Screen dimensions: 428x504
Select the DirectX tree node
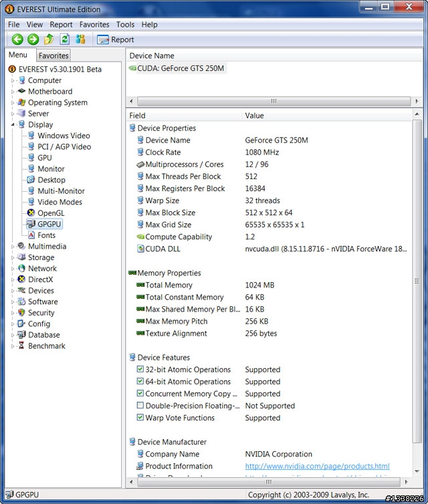tap(40, 279)
